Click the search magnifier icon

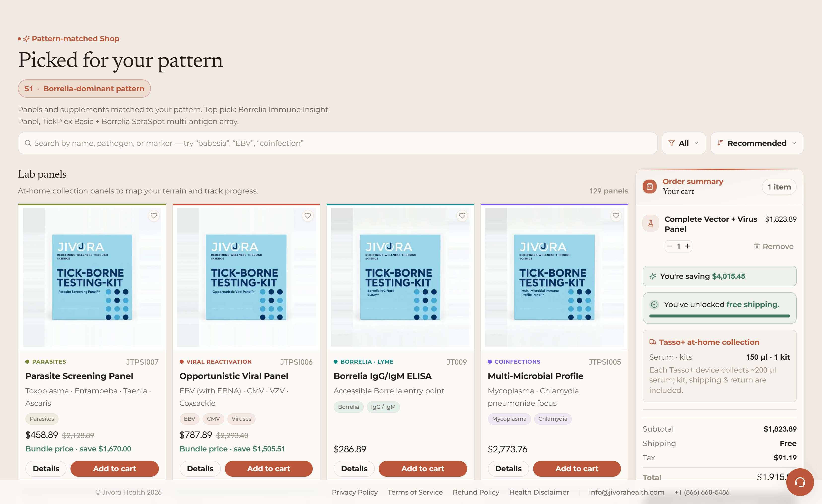coord(28,143)
